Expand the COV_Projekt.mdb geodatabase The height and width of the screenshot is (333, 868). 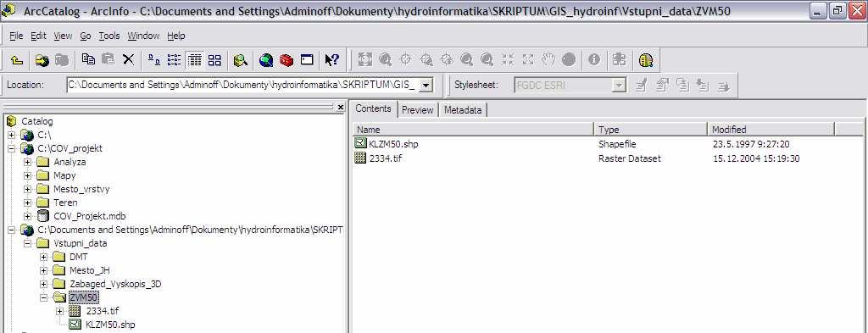point(28,216)
